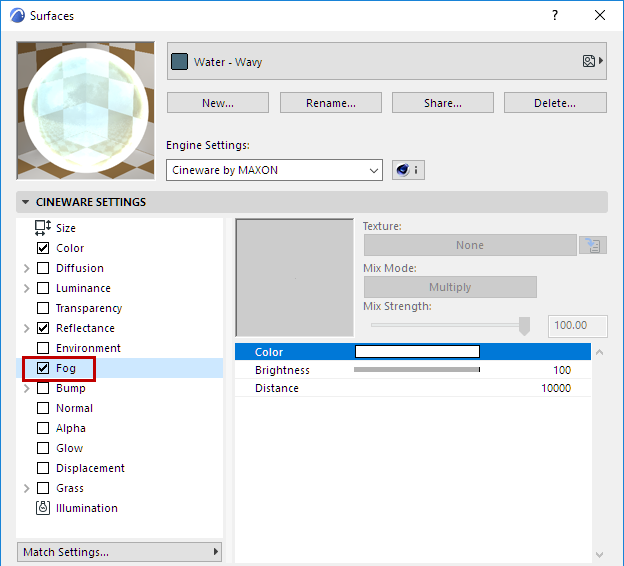
Task: Expand the Reflectance tree arrow
Action: pos(27,328)
